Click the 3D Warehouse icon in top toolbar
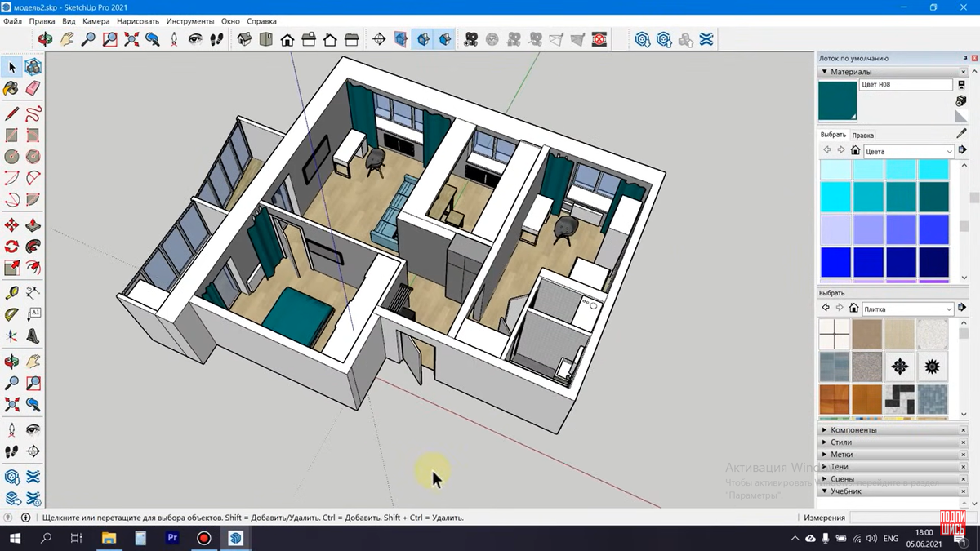 pyautogui.click(x=643, y=38)
